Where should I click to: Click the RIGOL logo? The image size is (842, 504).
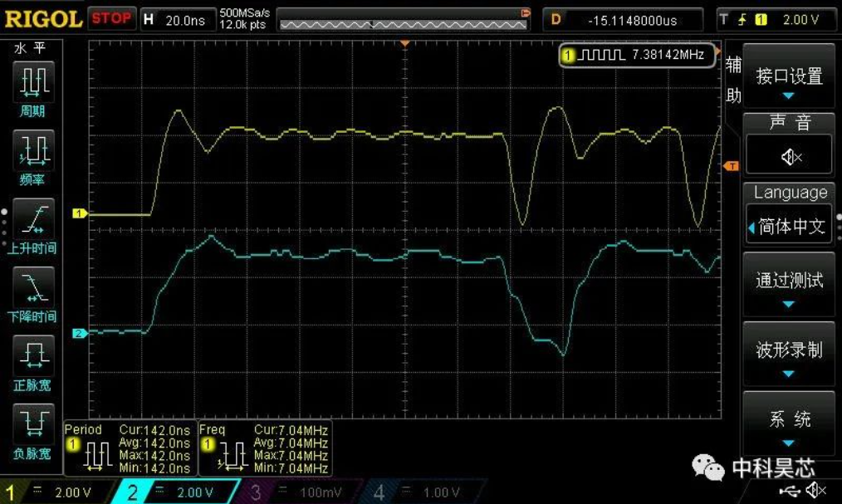pos(43,19)
